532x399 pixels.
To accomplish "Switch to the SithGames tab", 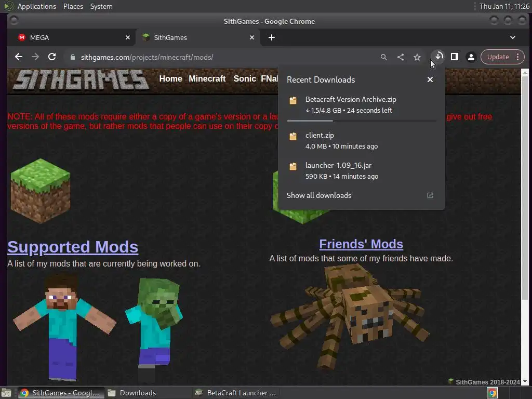I will [x=198, y=37].
